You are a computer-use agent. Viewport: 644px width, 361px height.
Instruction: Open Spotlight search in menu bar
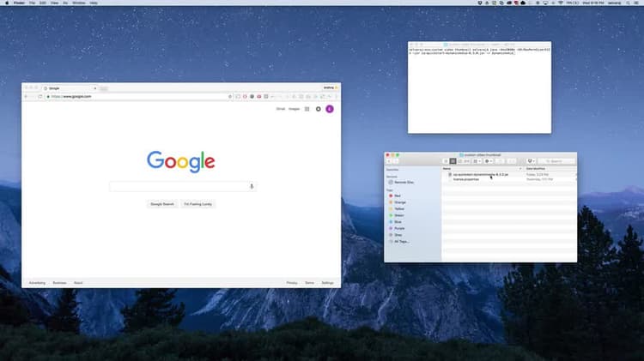click(x=628, y=3)
